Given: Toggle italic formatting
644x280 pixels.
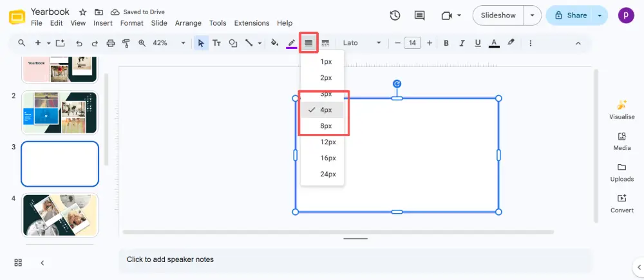Looking at the screenshot, I should coord(462,43).
